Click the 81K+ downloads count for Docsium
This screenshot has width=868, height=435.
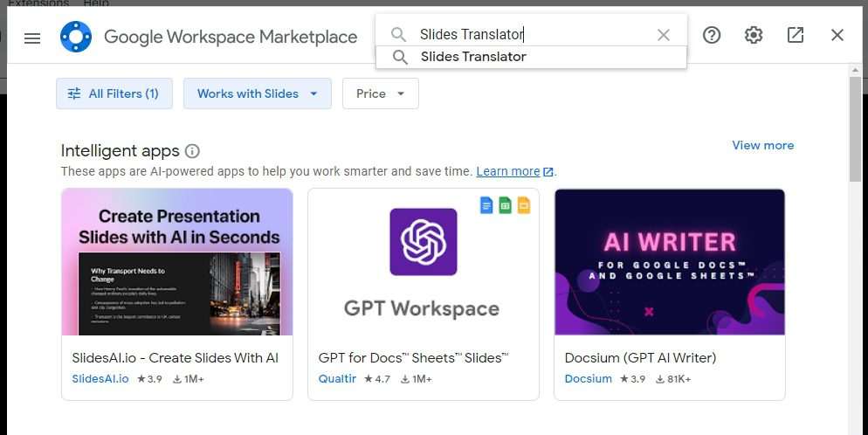673,379
